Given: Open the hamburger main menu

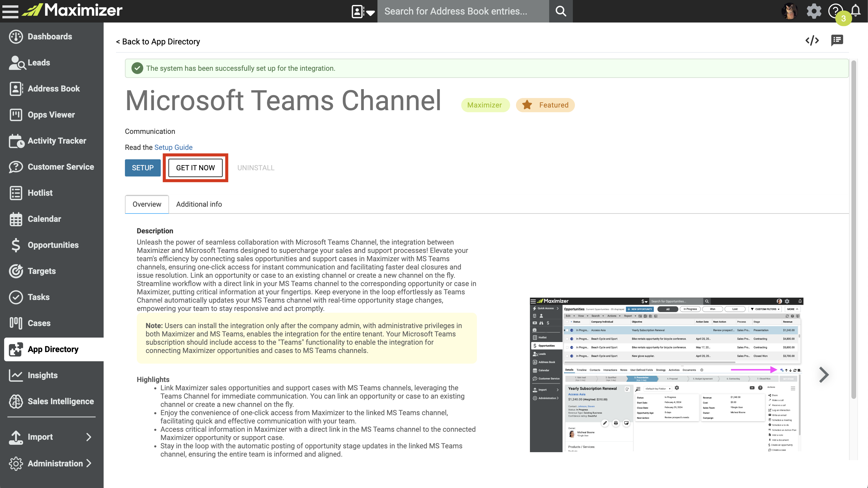Looking at the screenshot, I should tap(10, 11).
